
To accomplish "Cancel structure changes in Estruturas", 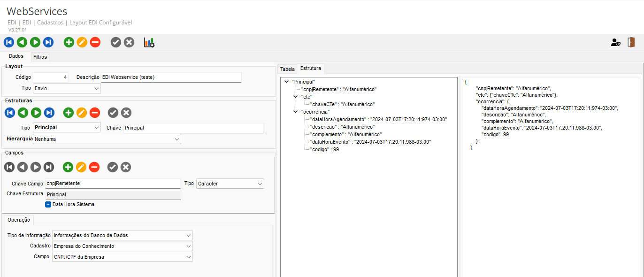I will pyautogui.click(x=126, y=113).
